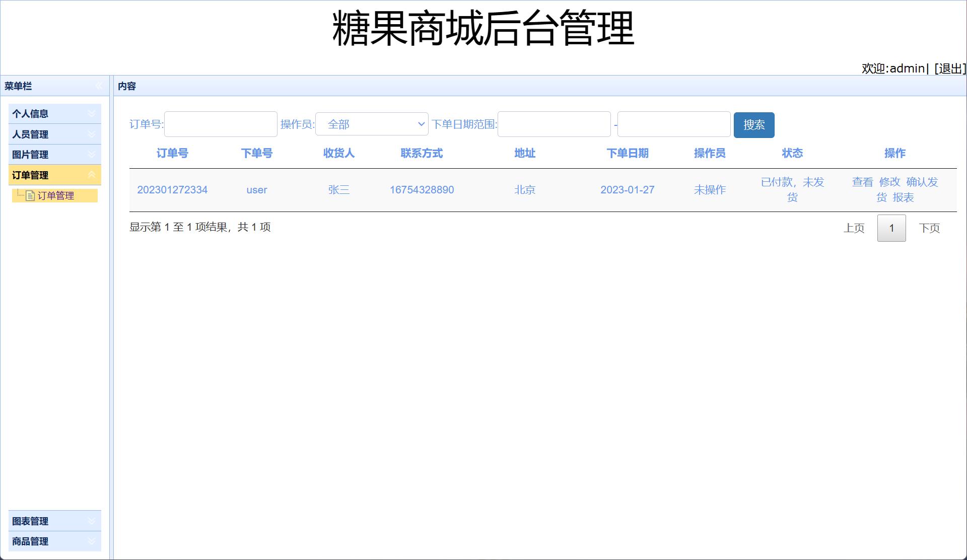This screenshot has height=560, width=967.
Task: Open the 订单管理 submenu entry
Action: point(57,196)
